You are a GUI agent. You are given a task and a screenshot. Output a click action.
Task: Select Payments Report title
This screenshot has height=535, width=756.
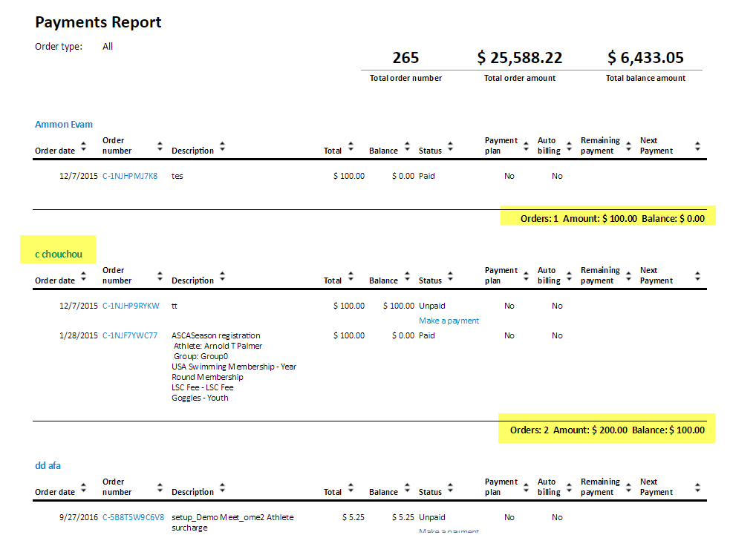click(98, 22)
